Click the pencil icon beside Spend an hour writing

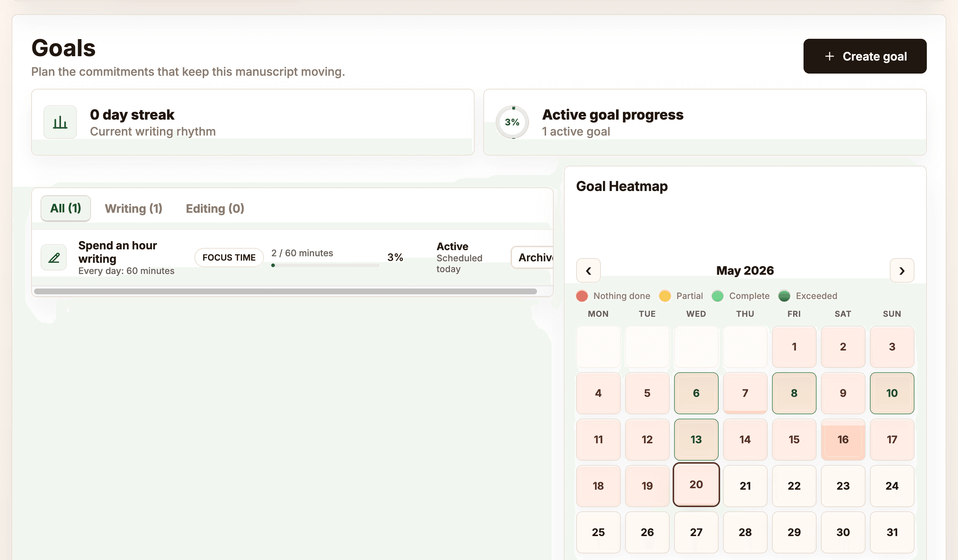(x=54, y=258)
